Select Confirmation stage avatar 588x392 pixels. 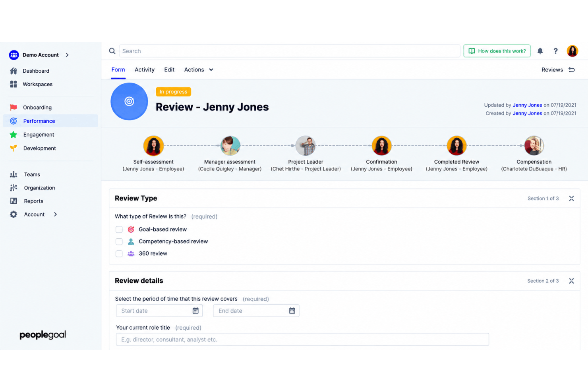coord(381,146)
